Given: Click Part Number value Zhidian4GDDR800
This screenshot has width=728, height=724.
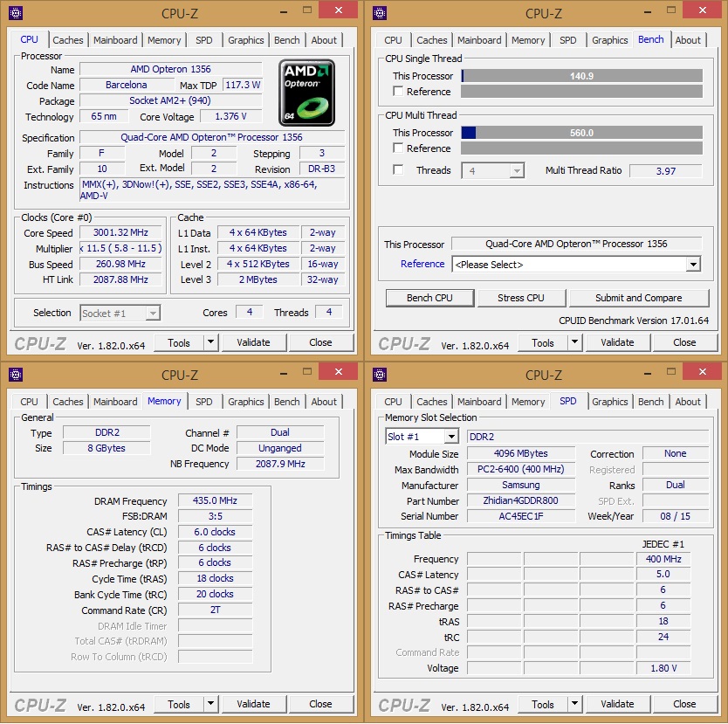Looking at the screenshot, I should (521, 500).
